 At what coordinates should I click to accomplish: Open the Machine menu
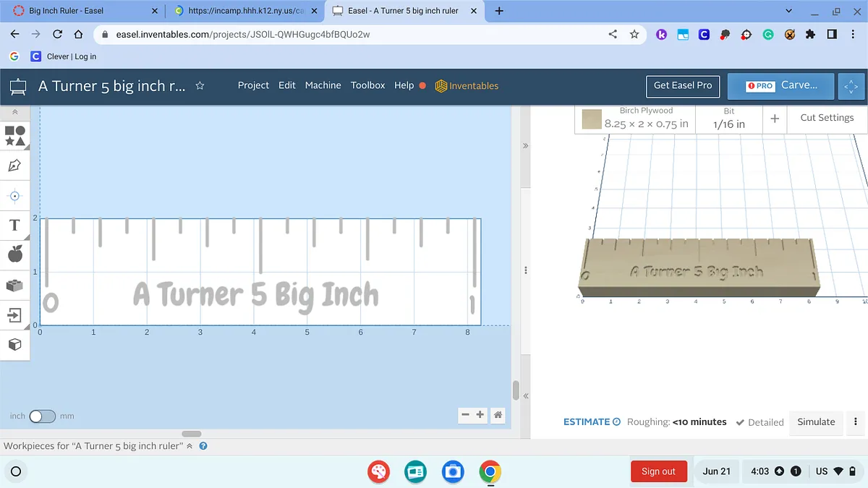coord(323,85)
